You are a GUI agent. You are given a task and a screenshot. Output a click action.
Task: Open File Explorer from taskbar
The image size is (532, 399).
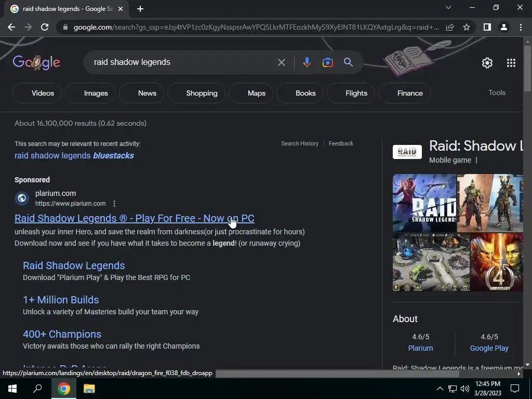pyautogui.click(x=89, y=389)
